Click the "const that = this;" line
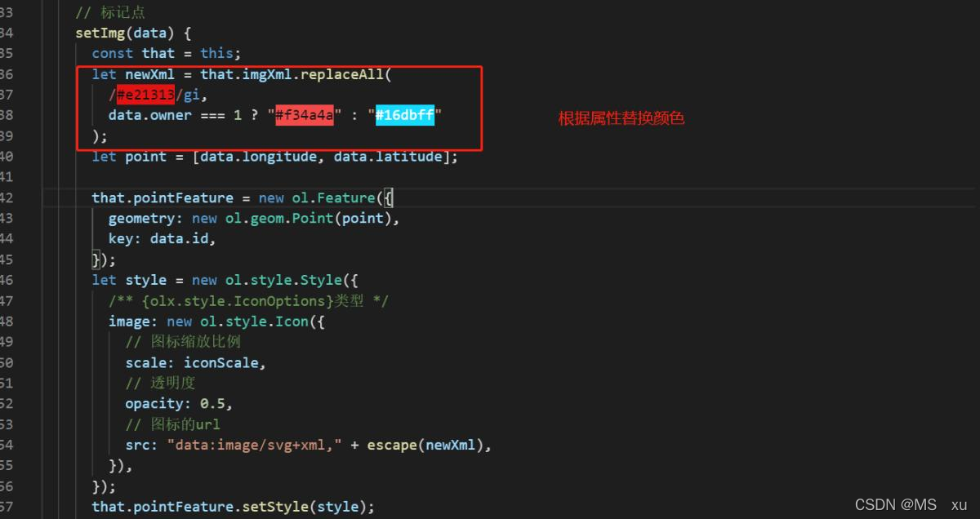 tap(167, 53)
